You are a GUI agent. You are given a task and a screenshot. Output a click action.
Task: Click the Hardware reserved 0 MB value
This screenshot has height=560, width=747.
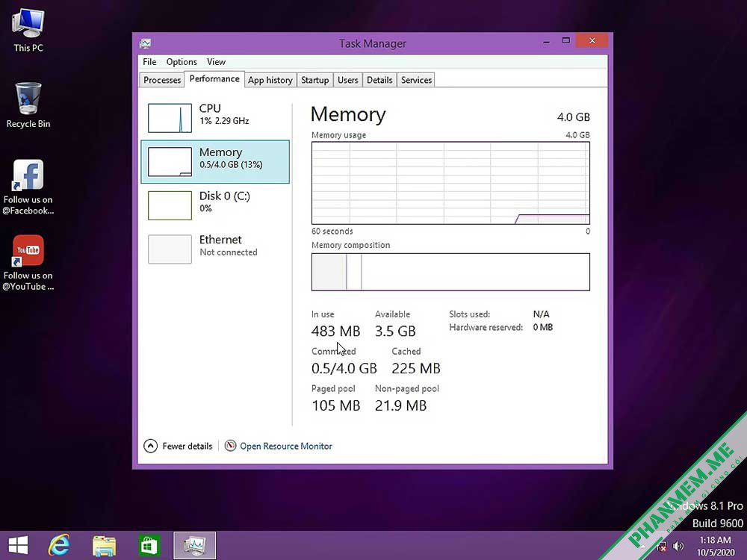(x=543, y=328)
